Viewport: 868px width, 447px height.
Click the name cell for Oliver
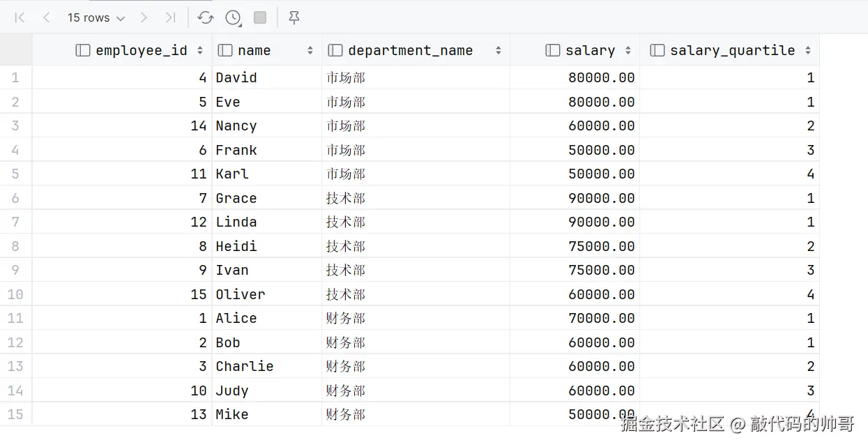[x=241, y=294]
